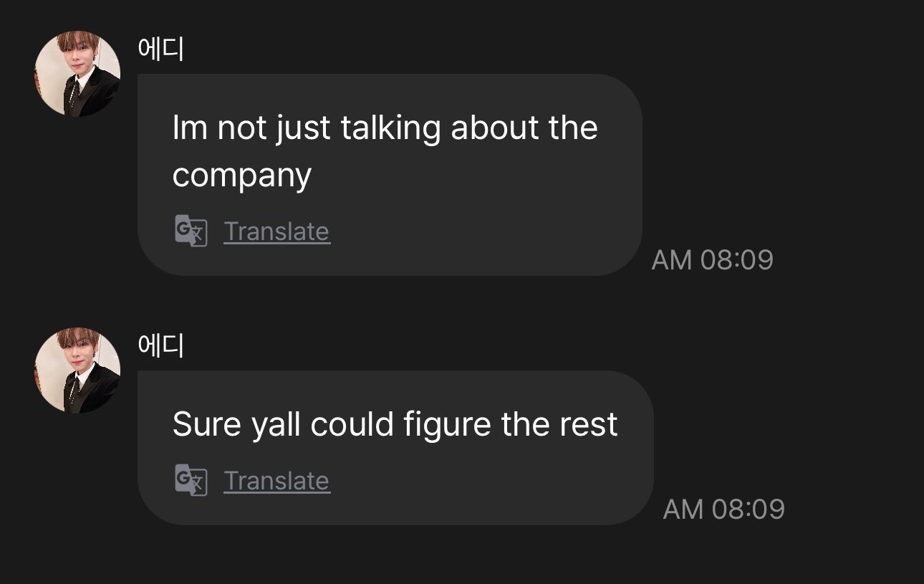This screenshot has width=924, height=584.
Task: Click the Google Translate icon under the company message
Action: (191, 231)
